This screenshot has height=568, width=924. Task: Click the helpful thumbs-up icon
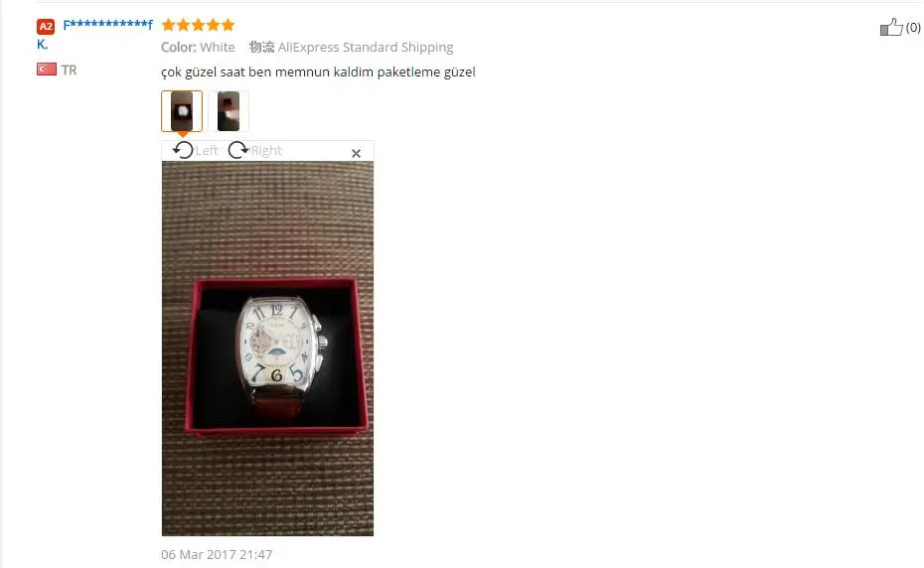point(891,27)
